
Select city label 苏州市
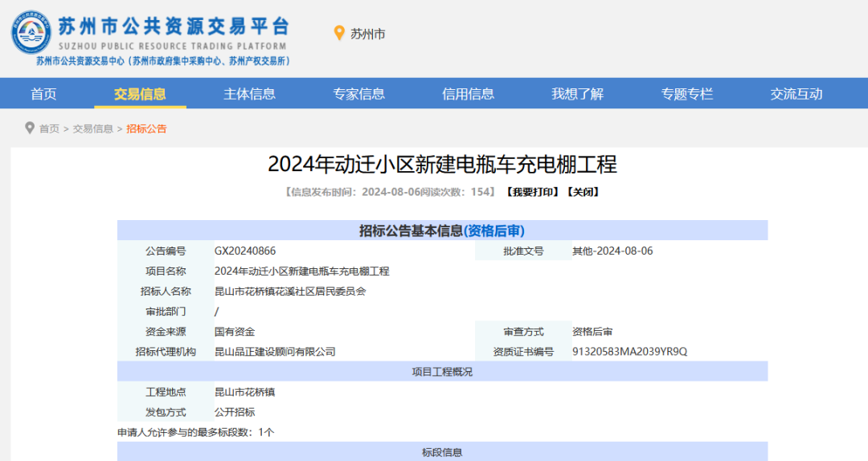(x=368, y=34)
